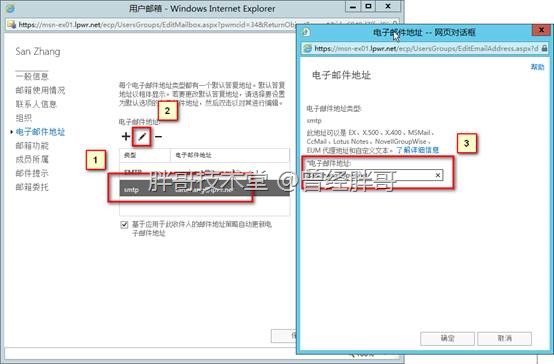Click the 类型 column header

(x=145, y=155)
